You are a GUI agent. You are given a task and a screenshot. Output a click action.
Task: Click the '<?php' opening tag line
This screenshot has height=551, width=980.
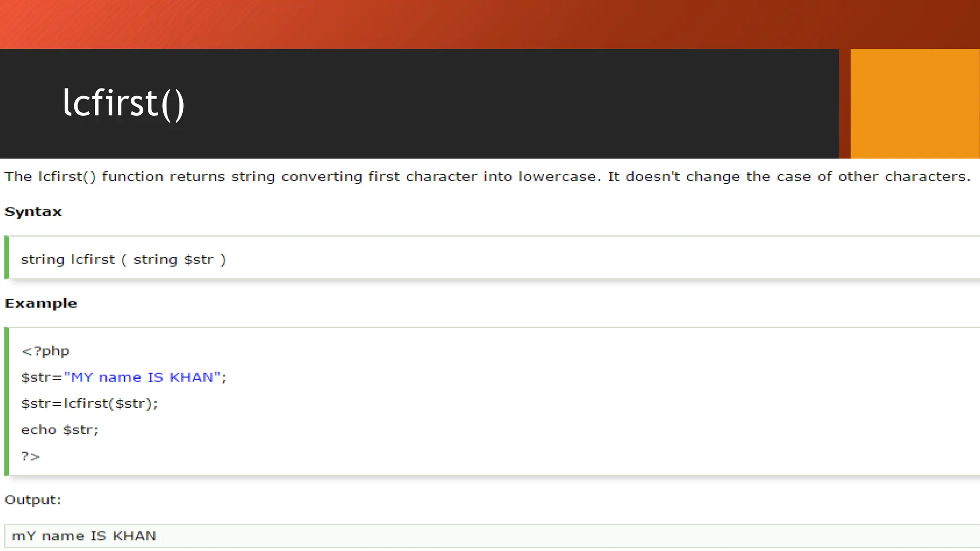tap(45, 352)
